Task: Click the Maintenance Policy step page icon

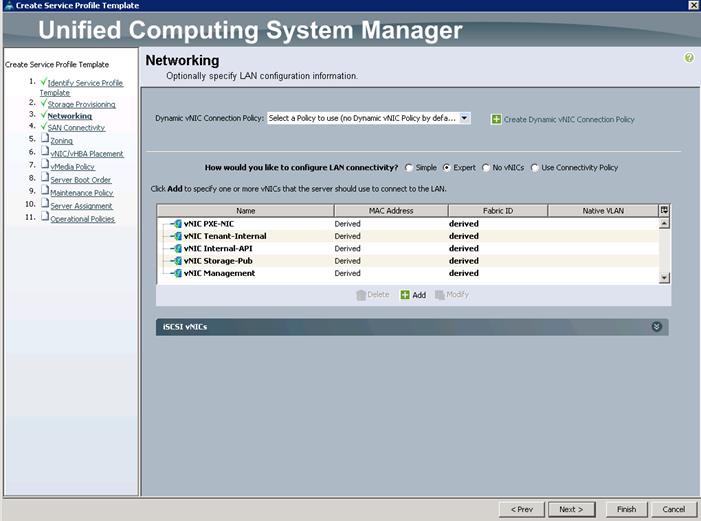Action: coord(45,190)
